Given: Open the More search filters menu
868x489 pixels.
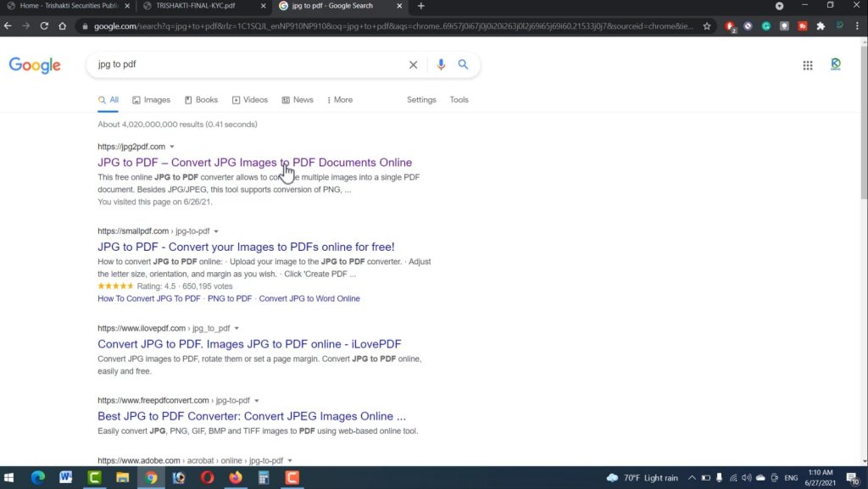Looking at the screenshot, I should (340, 99).
